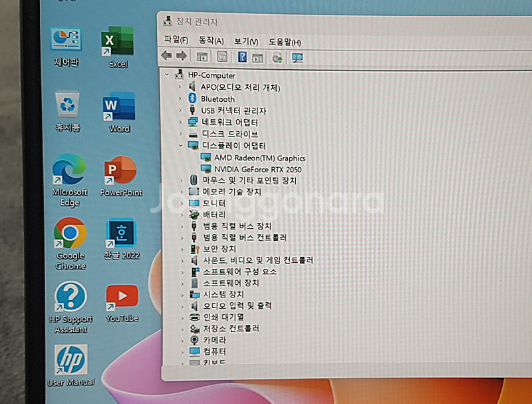Select the 소프트웨어 장치 row

(x=231, y=283)
